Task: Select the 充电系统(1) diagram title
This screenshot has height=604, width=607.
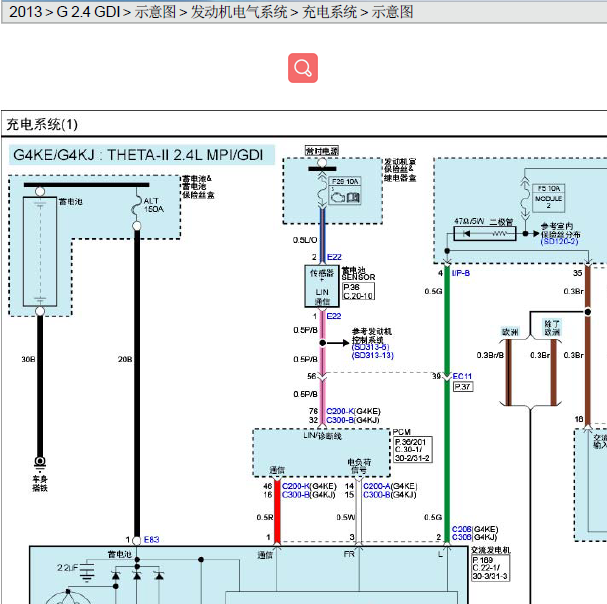Action: [42, 125]
